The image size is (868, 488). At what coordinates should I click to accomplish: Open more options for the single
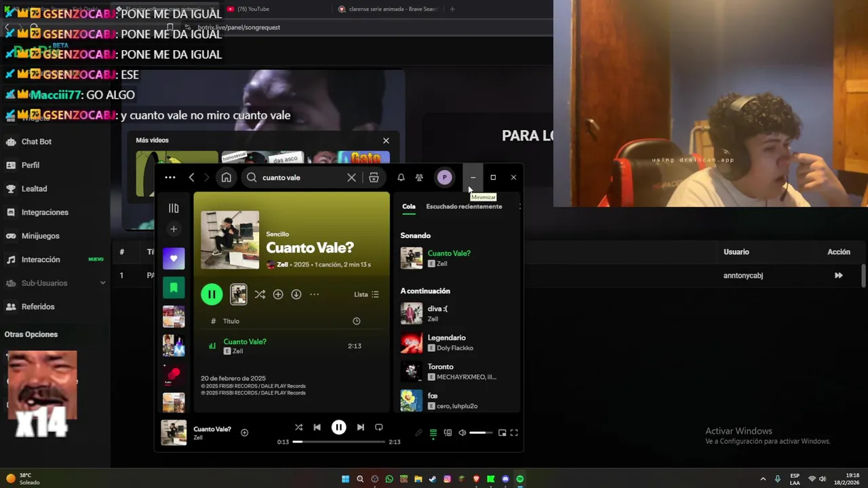pos(315,294)
